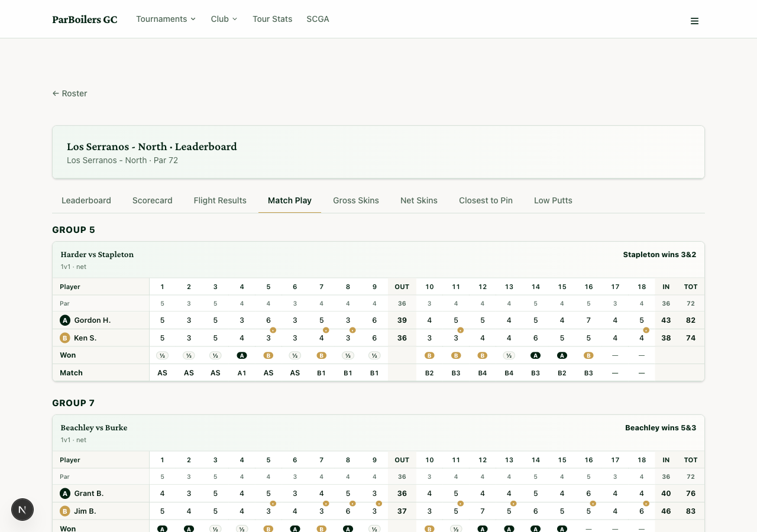Click Jim B.'s total score 83

pyautogui.click(x=691, y=511)
